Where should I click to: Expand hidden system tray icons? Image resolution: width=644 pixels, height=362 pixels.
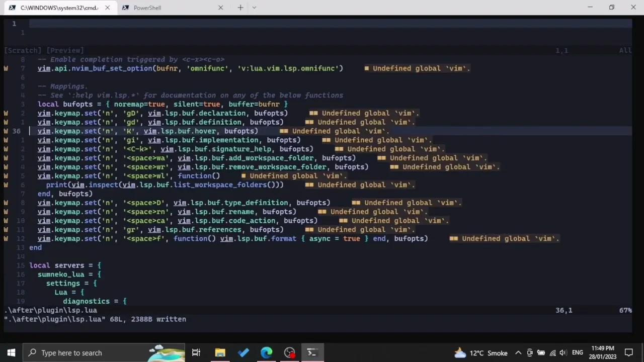[518, 352]
